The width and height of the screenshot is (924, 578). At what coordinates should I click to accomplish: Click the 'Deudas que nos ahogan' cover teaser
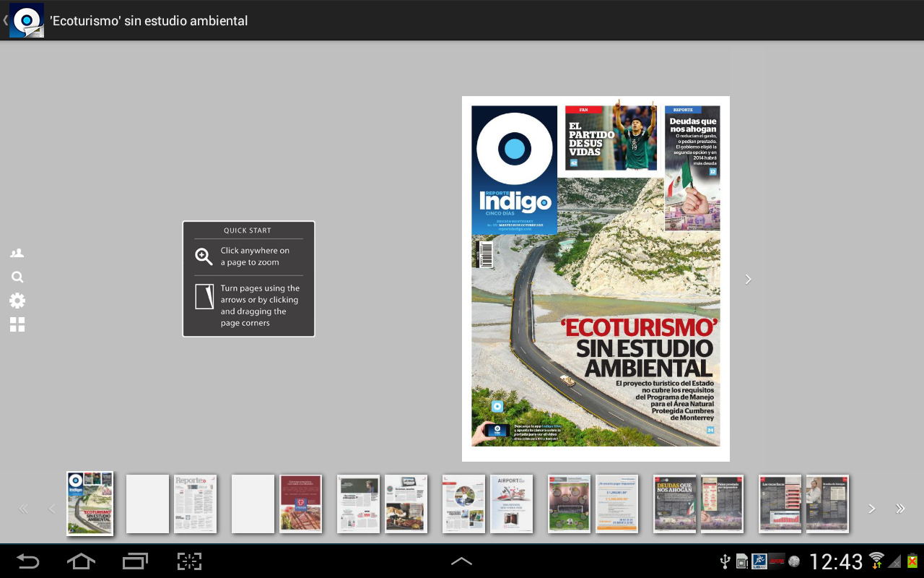pos(692,168)
